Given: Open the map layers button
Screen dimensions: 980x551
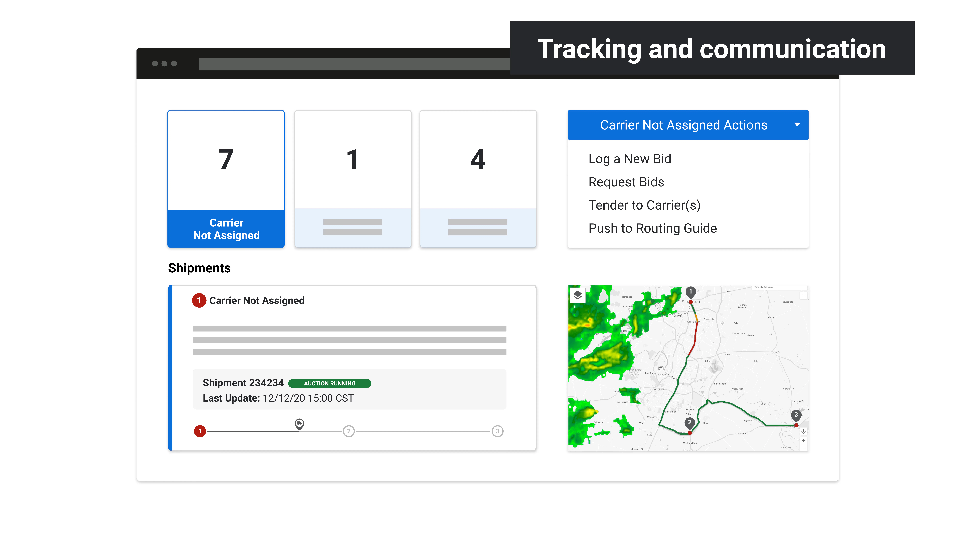Looking at the screenshot, I should (x=577, y=295).
